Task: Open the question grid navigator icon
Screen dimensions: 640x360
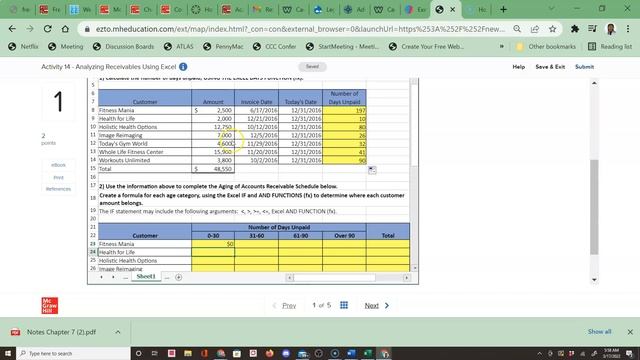Action: click(344, 305)
